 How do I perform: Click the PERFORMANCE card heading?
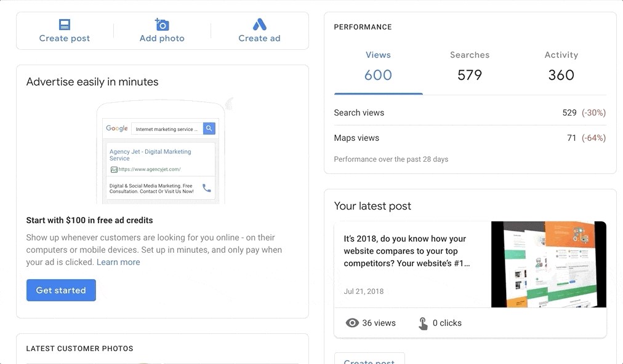click(x=363, y=27)
